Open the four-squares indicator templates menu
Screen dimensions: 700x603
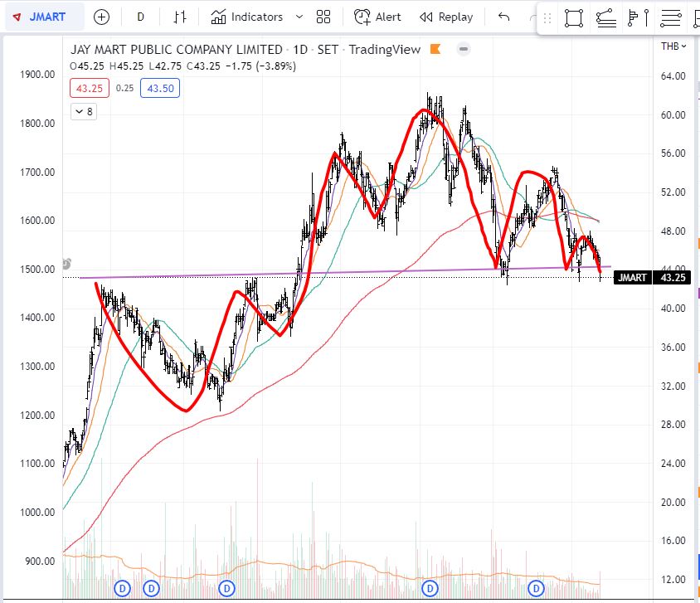(x=323, y=17)
